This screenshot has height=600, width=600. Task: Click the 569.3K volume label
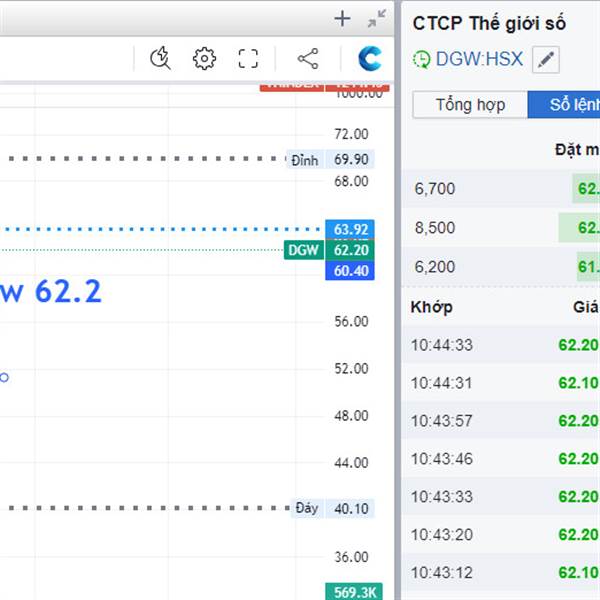354,592
